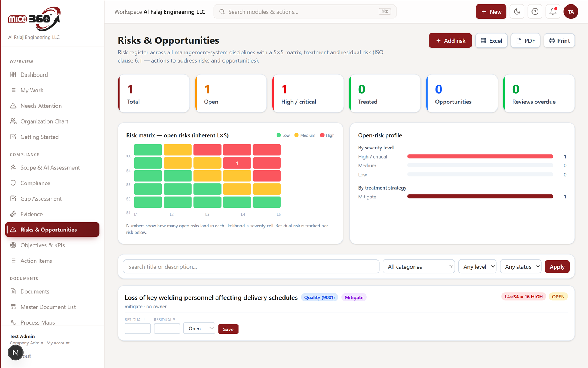Click the Needs Attention warning icon
Viewport: 588px width, 368px height.
click(13, 106)
